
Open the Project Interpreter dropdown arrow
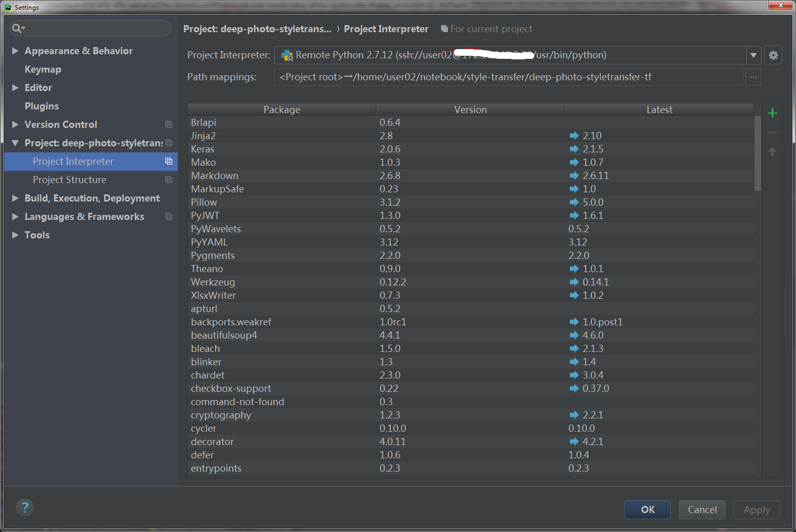pos(754,55)
